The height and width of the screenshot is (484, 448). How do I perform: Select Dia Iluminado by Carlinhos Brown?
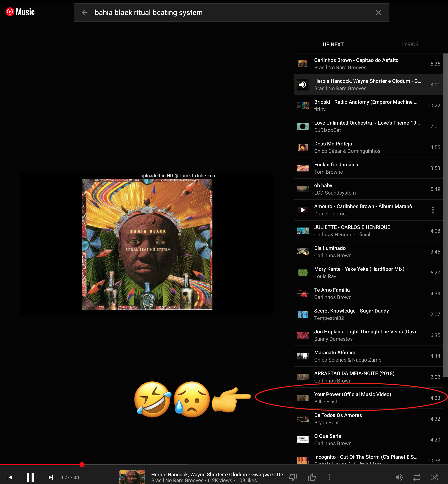tap(368, 252)
